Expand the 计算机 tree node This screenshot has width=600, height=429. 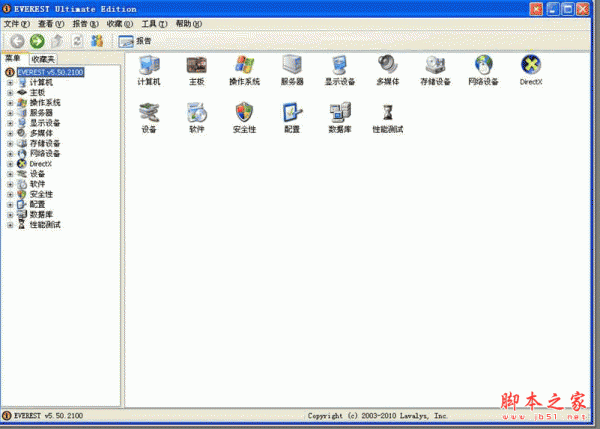(x=10, y=83)
